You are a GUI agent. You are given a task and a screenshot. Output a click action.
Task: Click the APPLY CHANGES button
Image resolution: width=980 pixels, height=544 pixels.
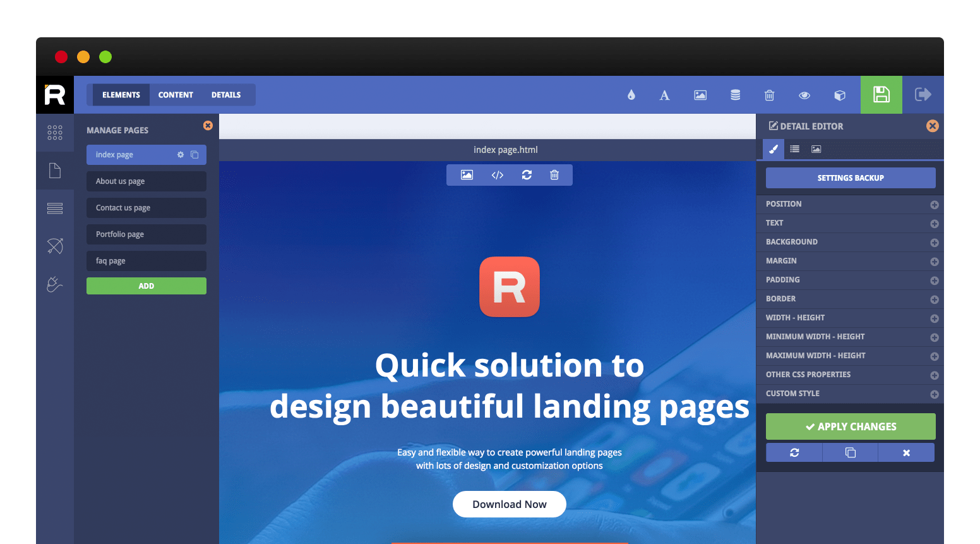851,426
